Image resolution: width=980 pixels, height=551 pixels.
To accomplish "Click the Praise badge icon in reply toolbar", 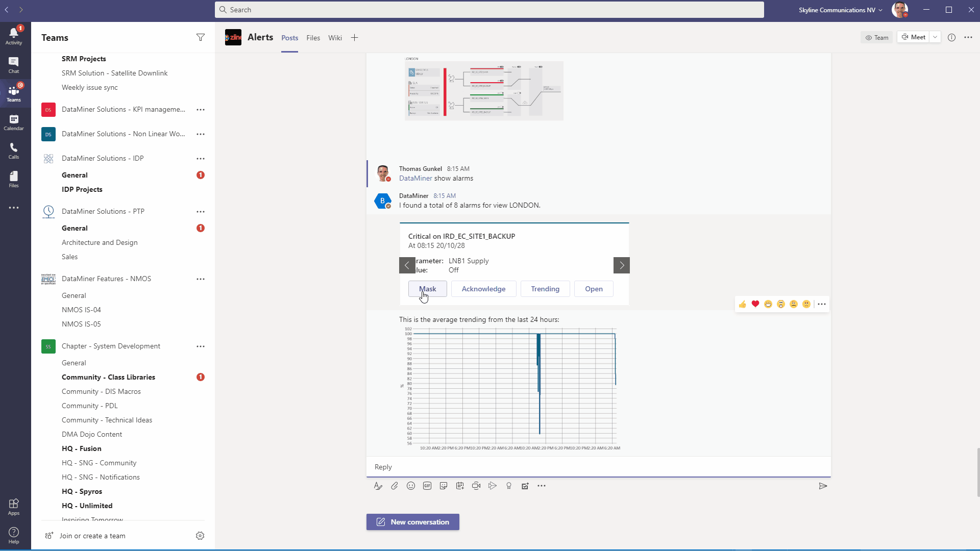I will pos(509,486).
